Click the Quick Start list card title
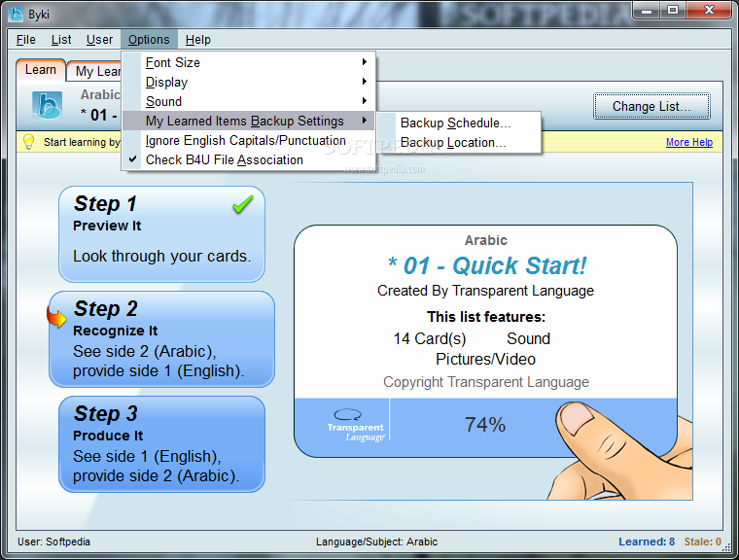739x560 pixels. tap(486, 265)
